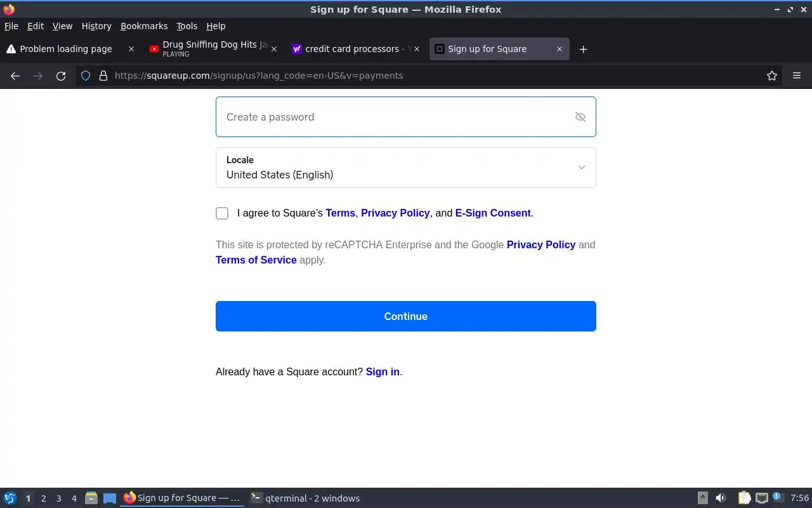The width and height of the screenshot is (812, 508).
Task: Click the volume speaker tray icon
Action: 721,498
